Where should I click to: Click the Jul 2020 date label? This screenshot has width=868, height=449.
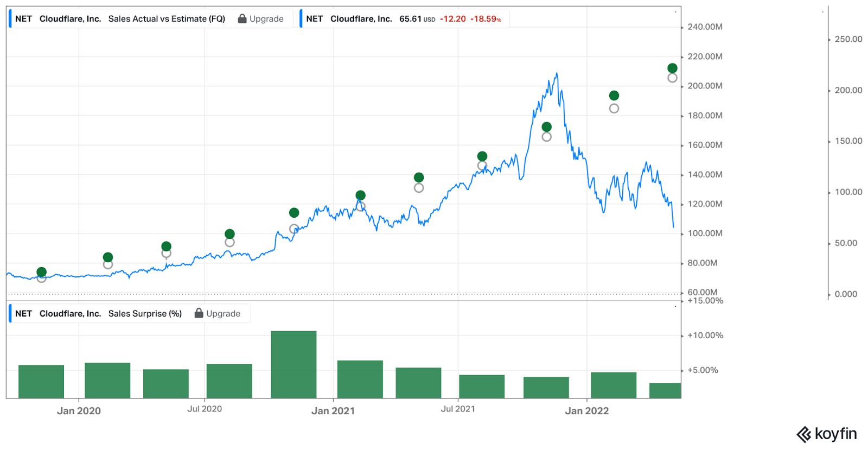[205, 409]
